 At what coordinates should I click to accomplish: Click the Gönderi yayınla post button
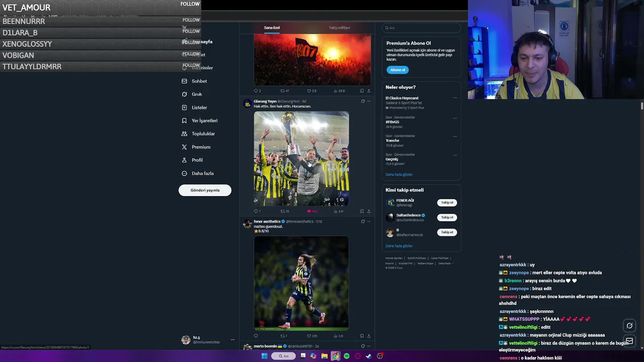pyautogui.click(x=205, y=190)
